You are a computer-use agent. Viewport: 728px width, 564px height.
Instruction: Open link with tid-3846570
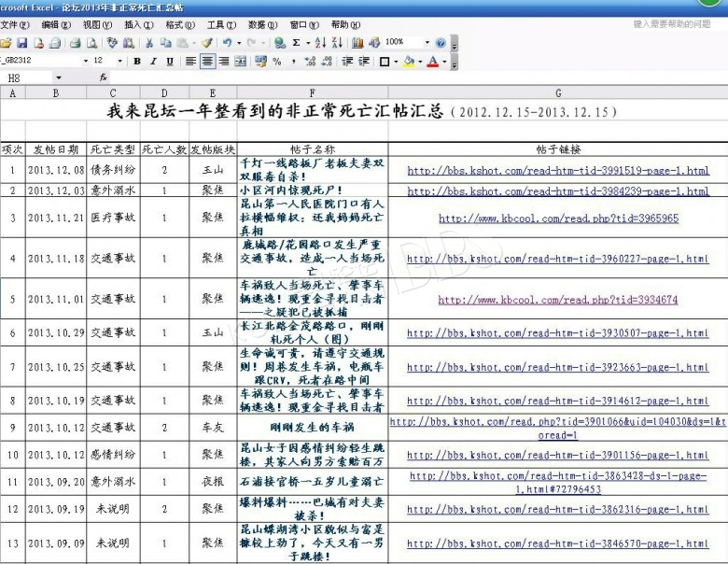pos(558,543)
